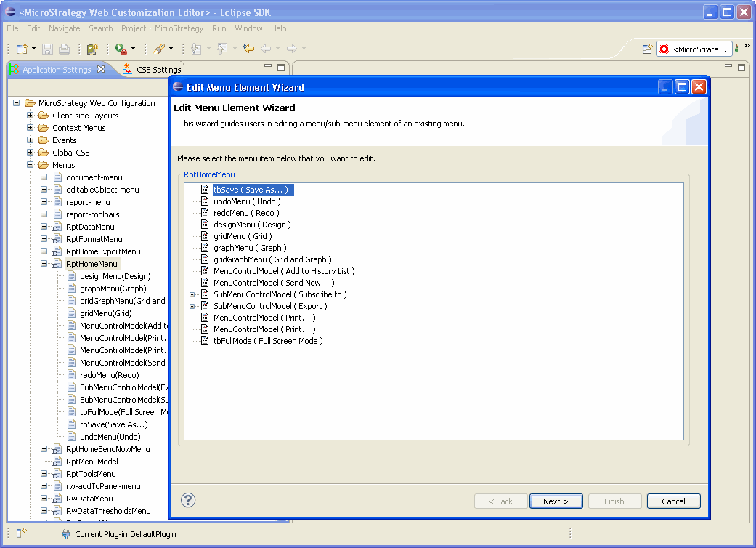Open the Navigate menu
This screenshot has width=756, height=548.
pyautogui.click(x=64, y=28)
